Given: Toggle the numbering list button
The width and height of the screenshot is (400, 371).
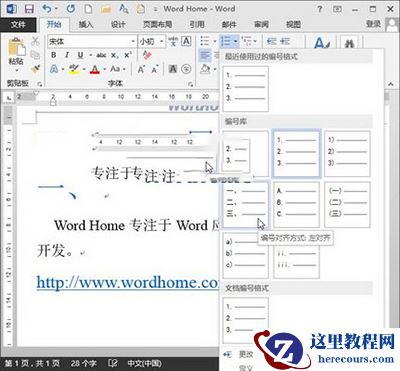Looking at the screenshot, I should coord(226,41).
